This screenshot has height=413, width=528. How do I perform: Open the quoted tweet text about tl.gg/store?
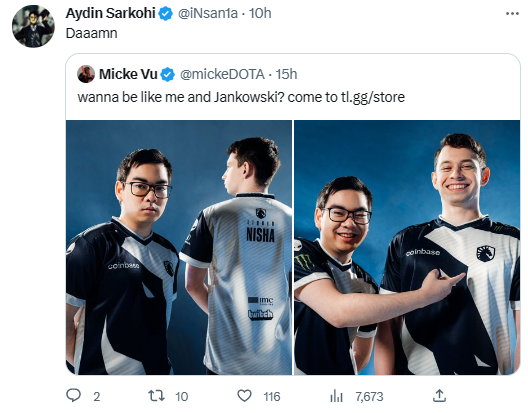coord(241,97)
